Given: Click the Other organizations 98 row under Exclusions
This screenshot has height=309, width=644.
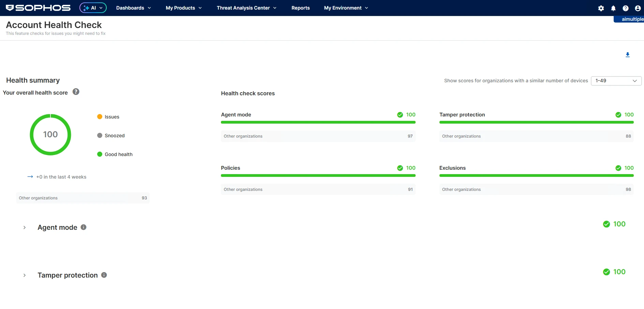Looking at the screenshot, I should pos(536,189).
